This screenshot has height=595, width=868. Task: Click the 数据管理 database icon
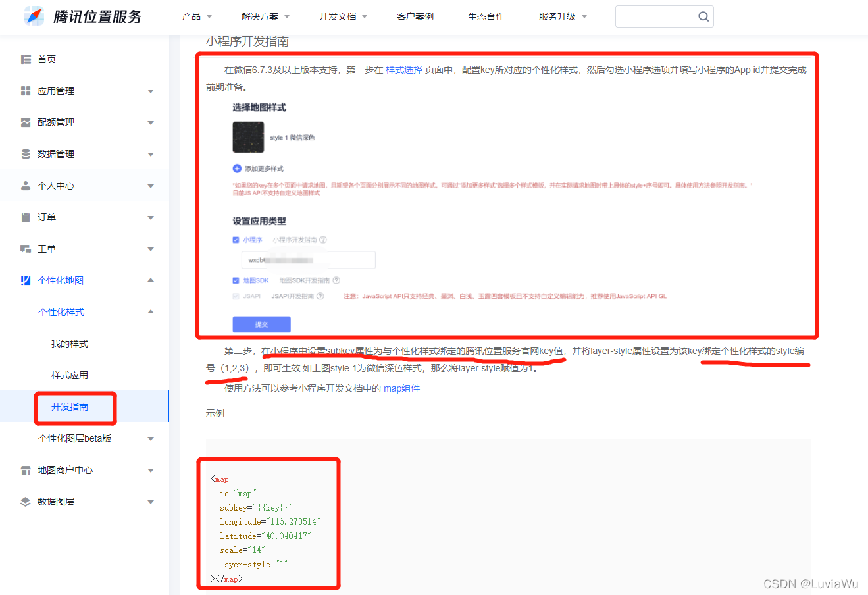pos(26,154)
